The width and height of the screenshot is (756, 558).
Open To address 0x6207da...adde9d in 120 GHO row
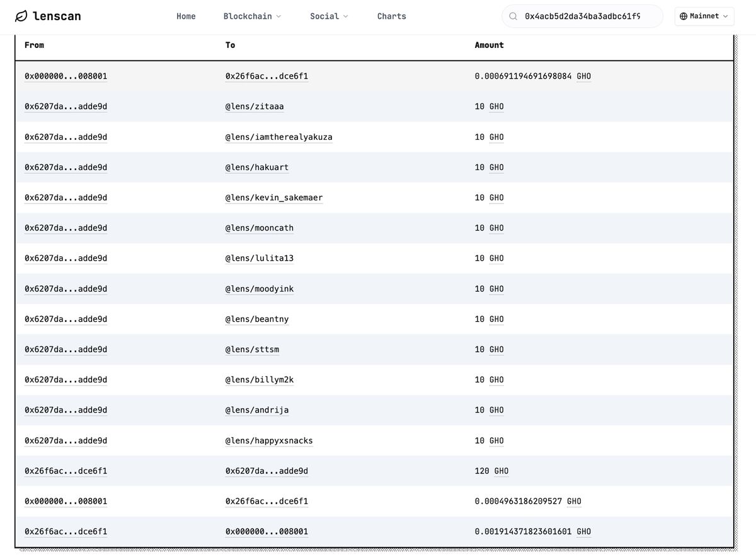pos(266,470)
